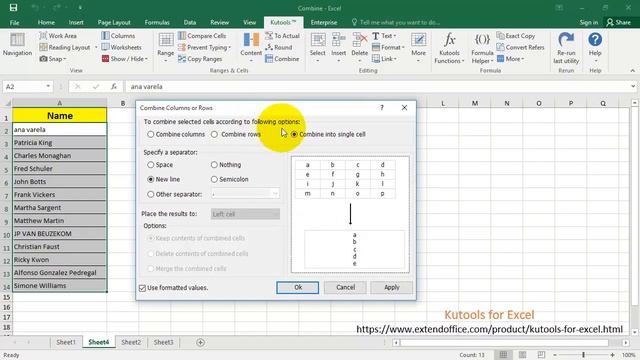The height and width of the screenshot is (360, 640).
Task: Open the Columns visibility tool
Action: tap(118, 36)
